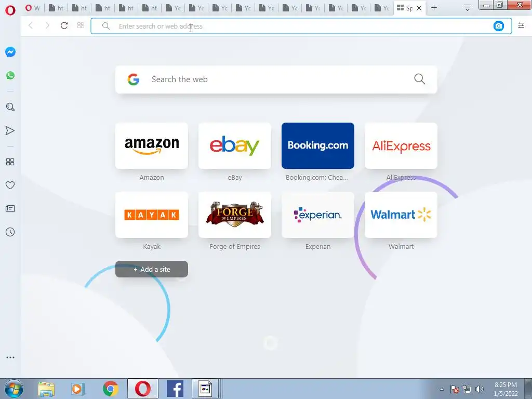Screen dimensions: 532x399
Task: Open the Walmart speed dial tile
Action: coord(401,215)
